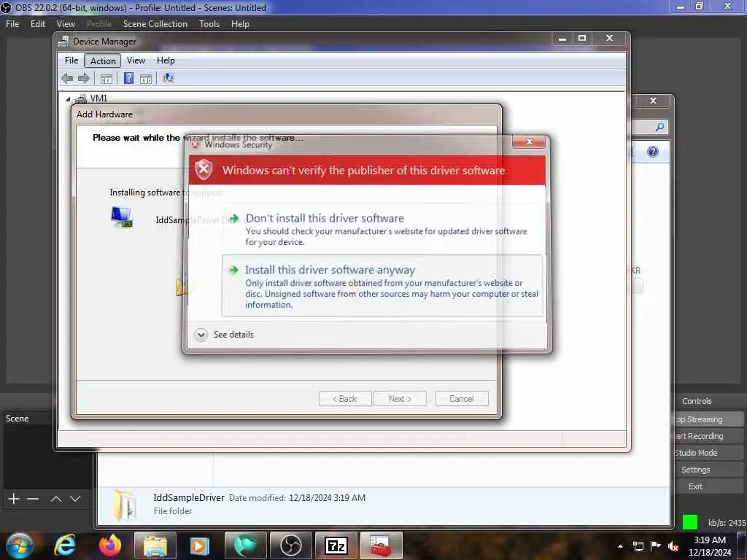Click the search magnifier in Explorer window
Image resolution: width=747 pixels, height=560 pixels.
click(659, 127)
